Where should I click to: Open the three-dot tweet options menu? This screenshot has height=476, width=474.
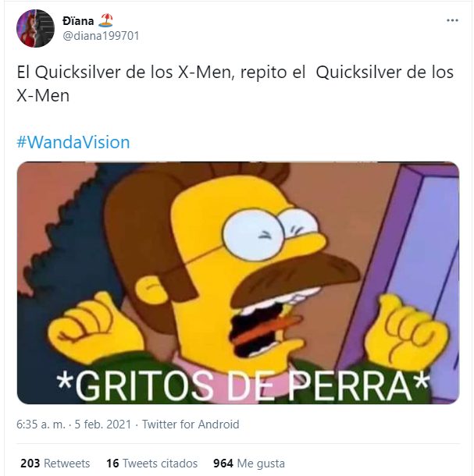point(452,20)
